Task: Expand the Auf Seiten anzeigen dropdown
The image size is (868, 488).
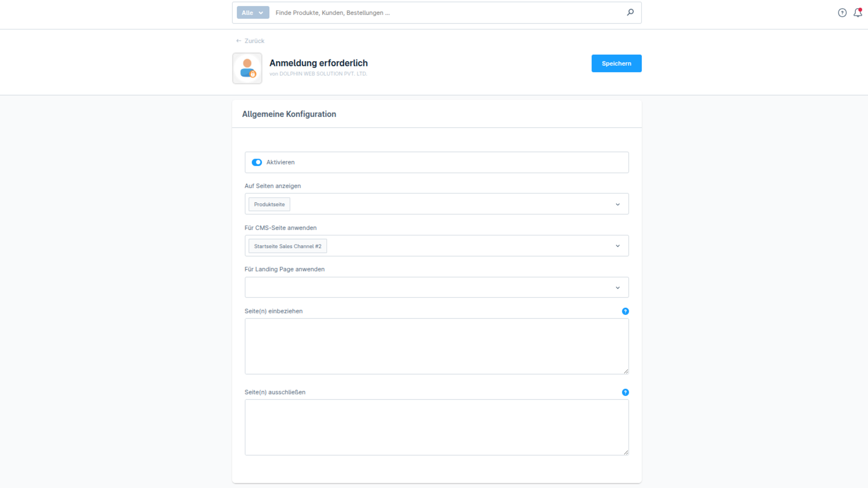Action: (x=618, y=204)
